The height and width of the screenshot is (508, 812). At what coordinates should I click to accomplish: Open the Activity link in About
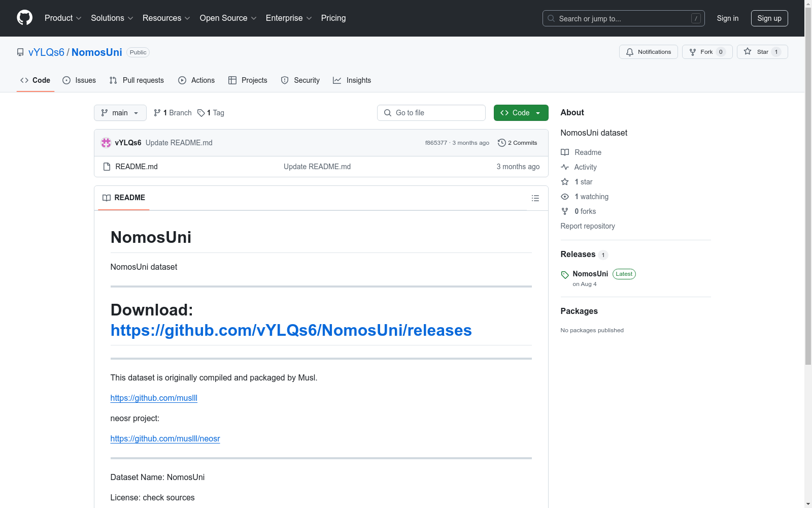pos(579,167)
